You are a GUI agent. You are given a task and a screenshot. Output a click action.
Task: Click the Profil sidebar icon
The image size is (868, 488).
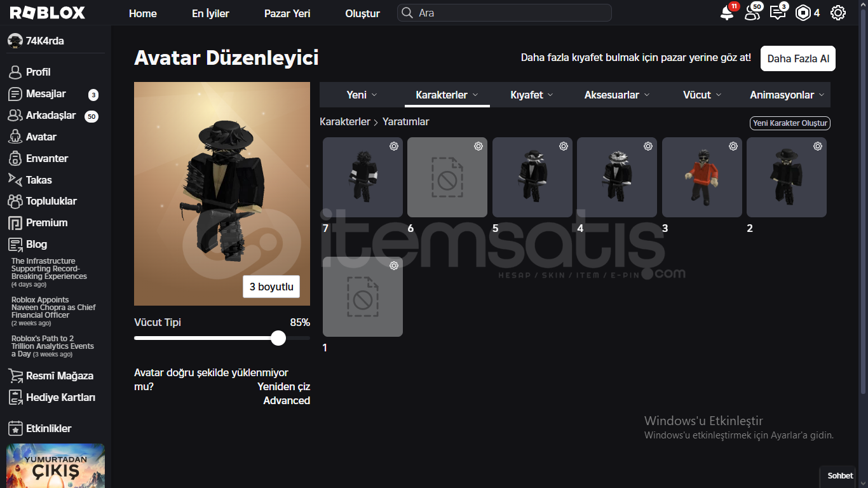click(x=15, y=72)
